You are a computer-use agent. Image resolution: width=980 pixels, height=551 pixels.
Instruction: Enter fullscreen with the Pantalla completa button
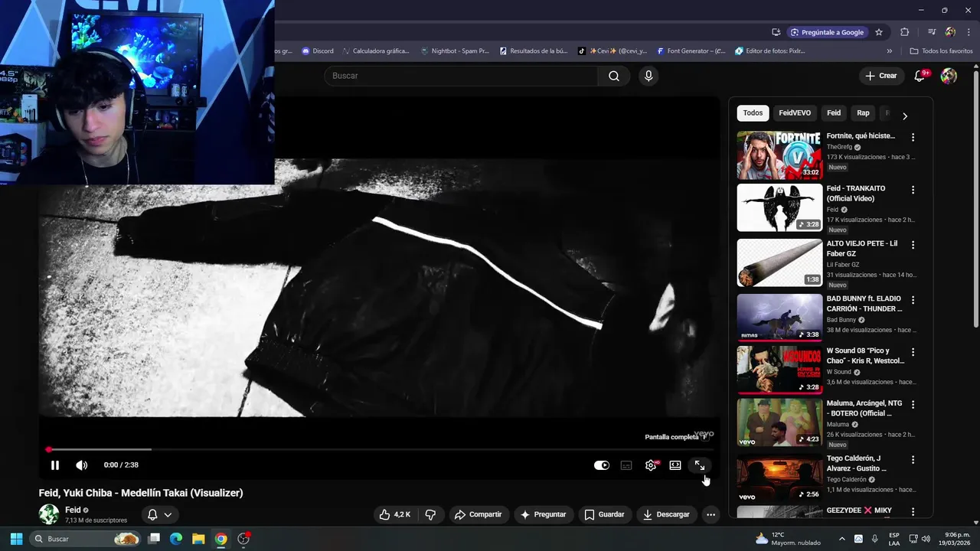(x=700, y=465)
